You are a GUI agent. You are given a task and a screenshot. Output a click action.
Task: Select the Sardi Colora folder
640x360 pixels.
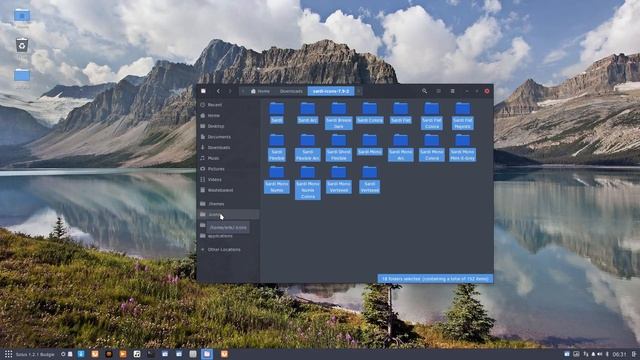coord(370,113)
